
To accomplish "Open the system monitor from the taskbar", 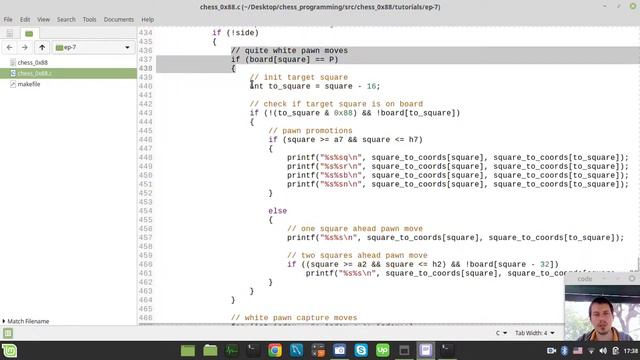I will 232,351.
